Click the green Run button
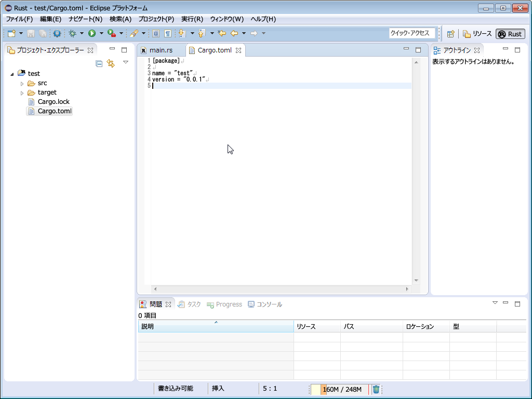Image resolution: width=532 pixels, height=399 pixels. (92, 33)
